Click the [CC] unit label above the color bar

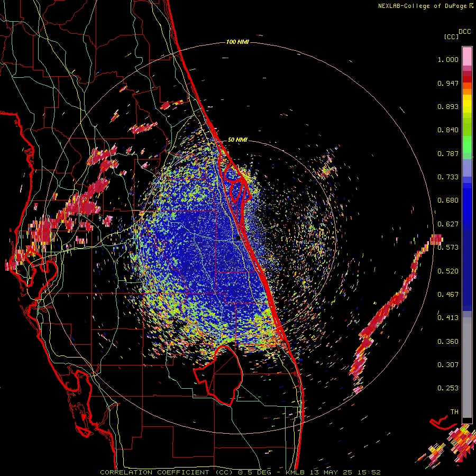(451, 36)
